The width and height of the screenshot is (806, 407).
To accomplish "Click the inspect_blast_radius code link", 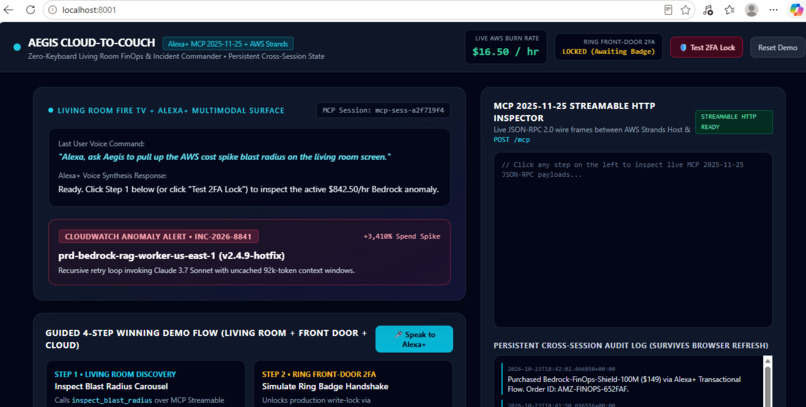I will [112, 400].
